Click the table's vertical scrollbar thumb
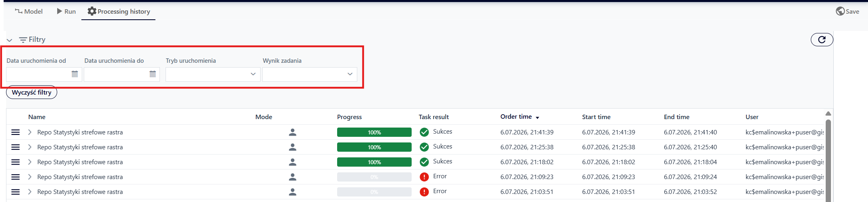868x202 pixels. point(828,160)
